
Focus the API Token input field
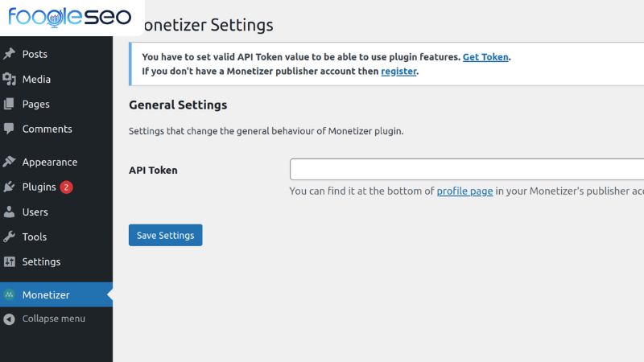(x=467, y=169)
